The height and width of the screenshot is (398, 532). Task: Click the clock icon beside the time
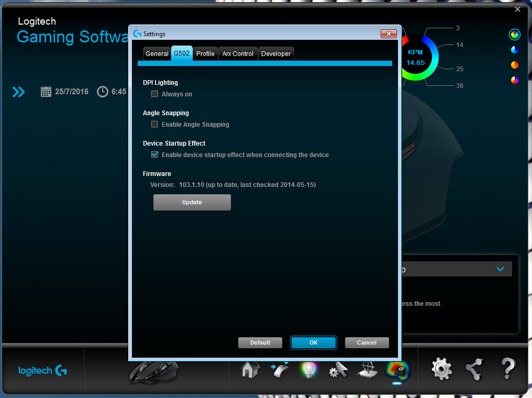pos(103,92)
